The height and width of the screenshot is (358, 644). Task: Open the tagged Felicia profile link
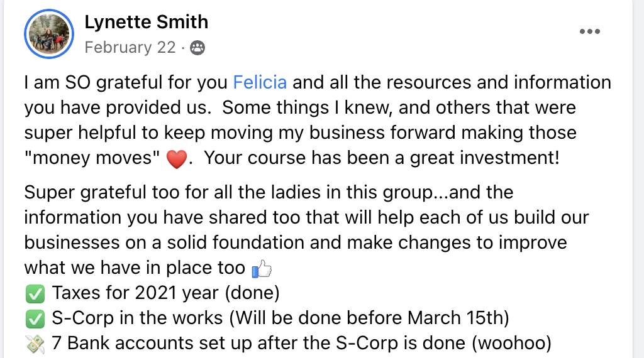260,82
